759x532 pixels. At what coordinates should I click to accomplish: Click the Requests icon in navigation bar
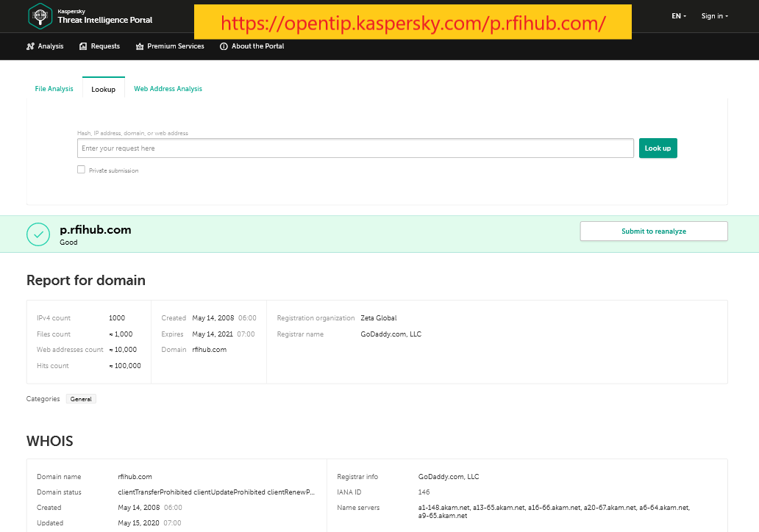(83, 46)
